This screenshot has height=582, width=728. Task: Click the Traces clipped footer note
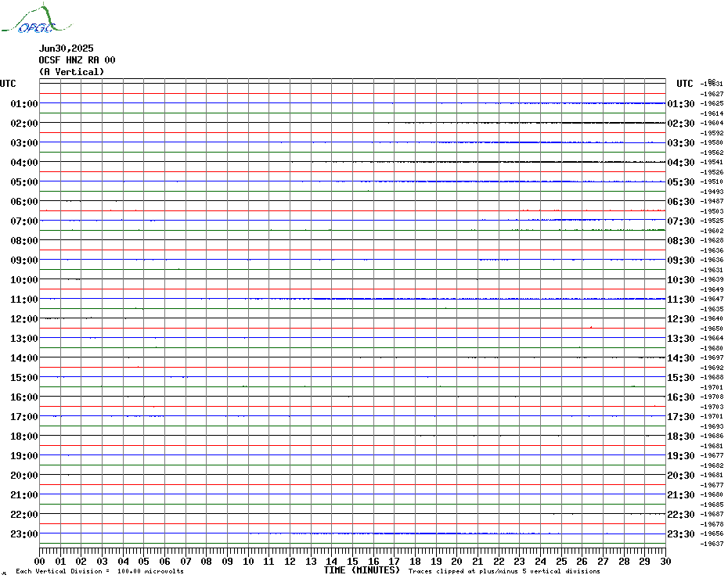click(504, 571)
